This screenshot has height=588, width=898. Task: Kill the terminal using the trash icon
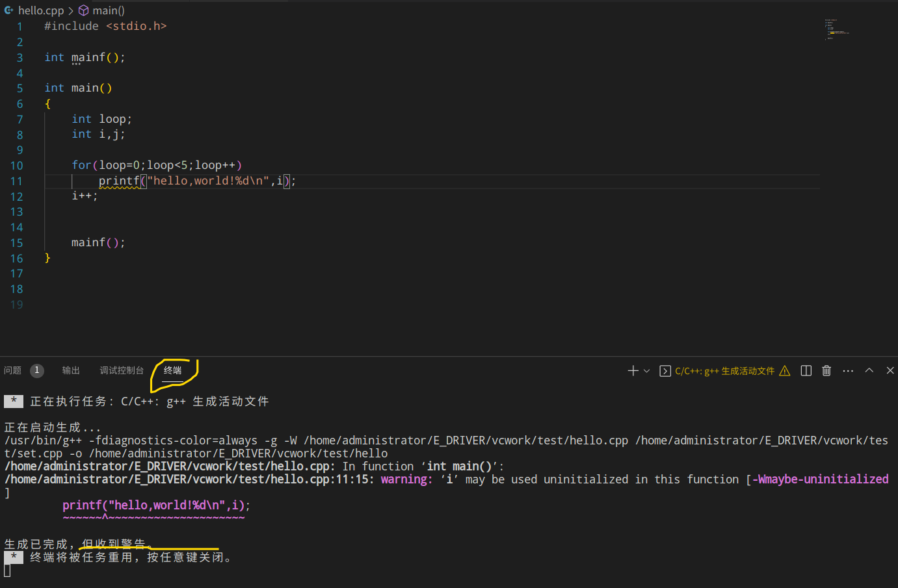[x=826, y=370]
